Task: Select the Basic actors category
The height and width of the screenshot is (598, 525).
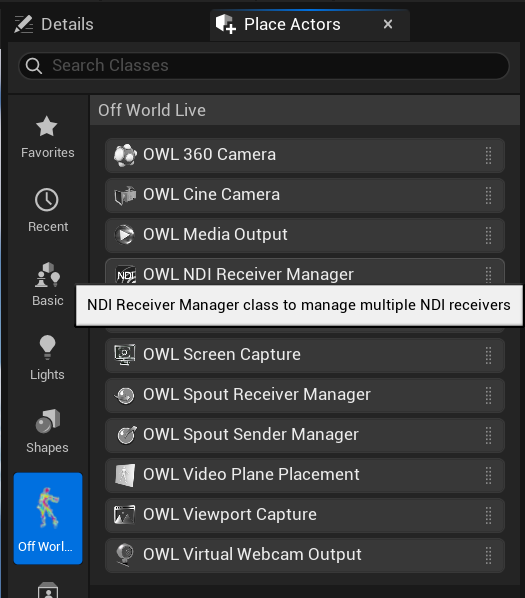Action: (x=48, y=285)
